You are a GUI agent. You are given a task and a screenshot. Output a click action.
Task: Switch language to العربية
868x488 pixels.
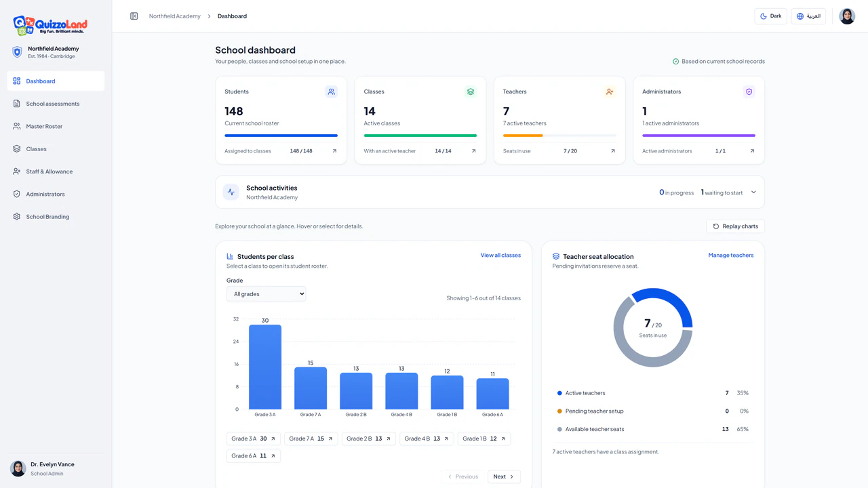808,16
